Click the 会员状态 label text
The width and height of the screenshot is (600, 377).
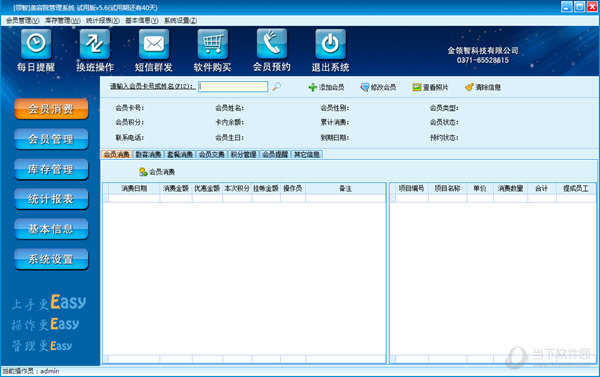[444, 122]
